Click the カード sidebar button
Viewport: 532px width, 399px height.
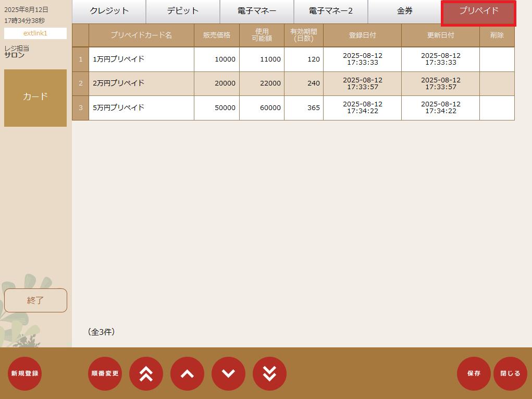[35, 98]
